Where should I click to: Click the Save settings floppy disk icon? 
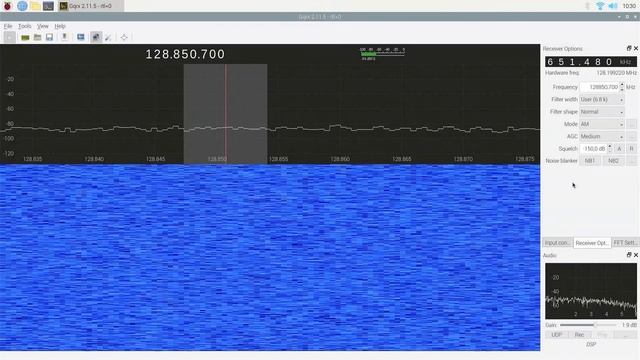(49, 38)
